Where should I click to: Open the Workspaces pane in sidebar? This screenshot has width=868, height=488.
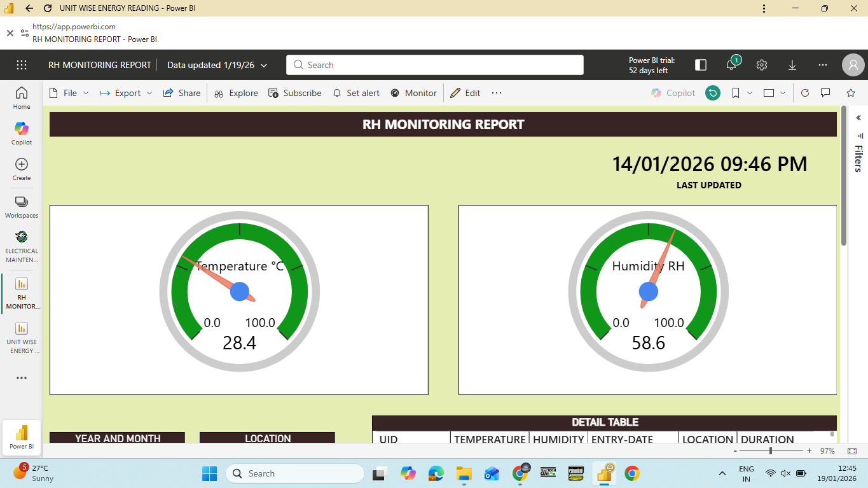22,206
